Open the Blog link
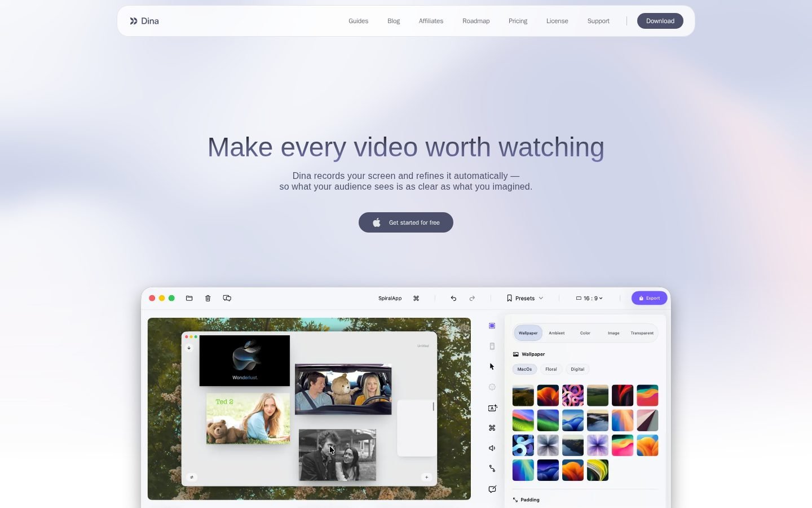812x508 pixels. 394,21
